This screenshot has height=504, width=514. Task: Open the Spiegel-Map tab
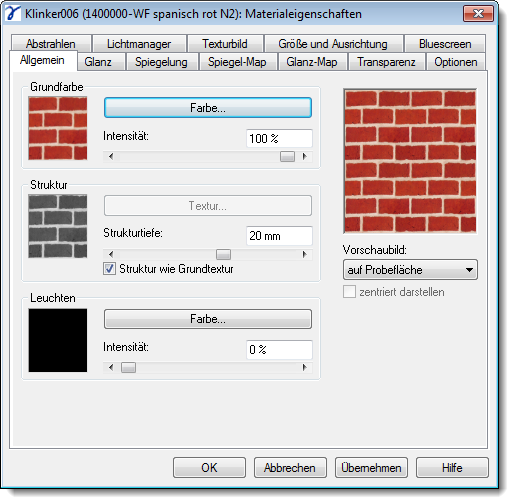[237, 62]
